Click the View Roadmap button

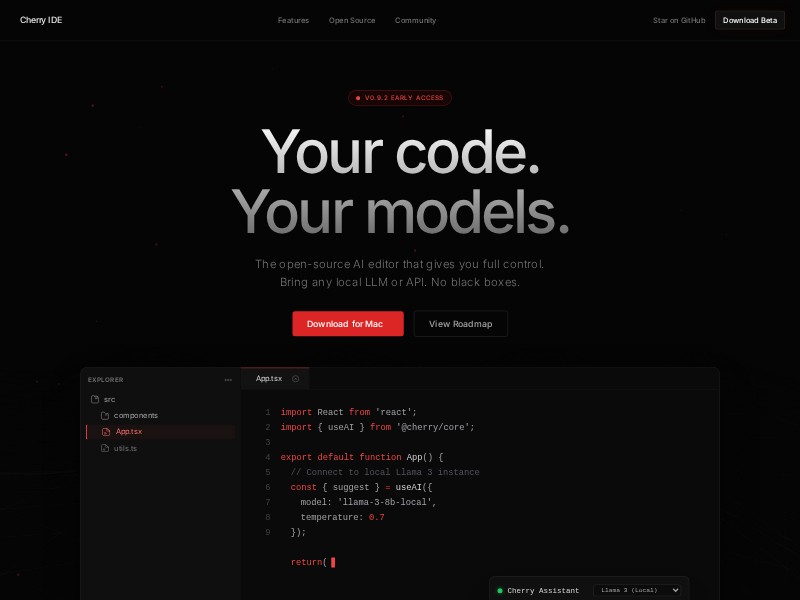point(461,323)
